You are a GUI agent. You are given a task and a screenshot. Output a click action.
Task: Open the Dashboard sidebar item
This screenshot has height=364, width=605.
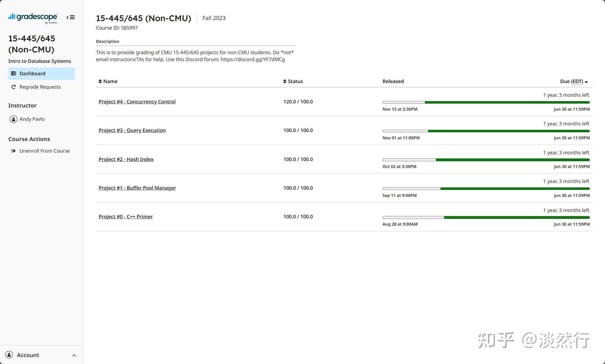[x=32, y=74]
